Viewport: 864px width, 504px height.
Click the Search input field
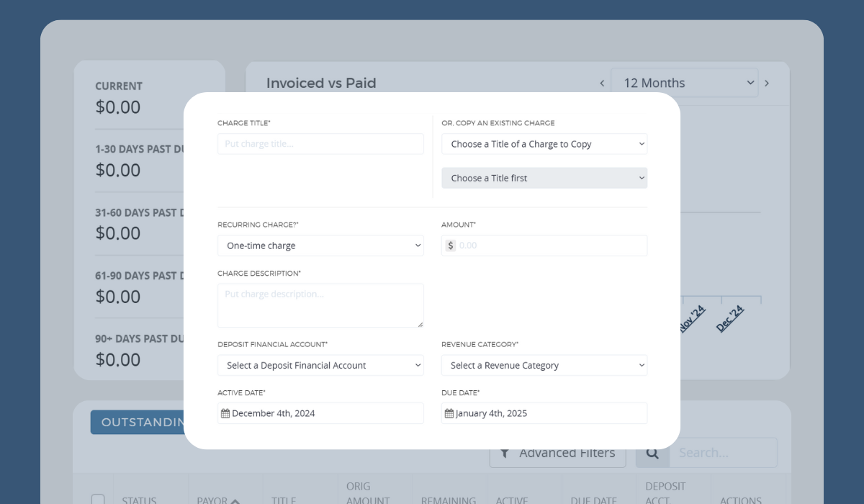point(723,453)
